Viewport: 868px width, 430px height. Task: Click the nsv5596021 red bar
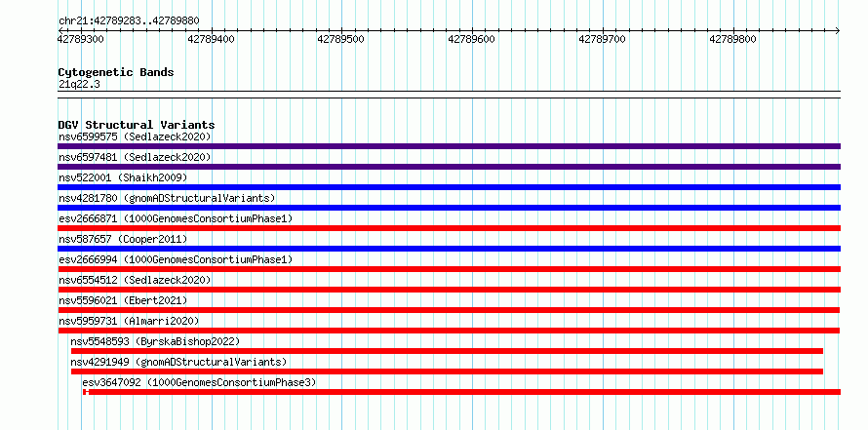click(x=449, y=310)
